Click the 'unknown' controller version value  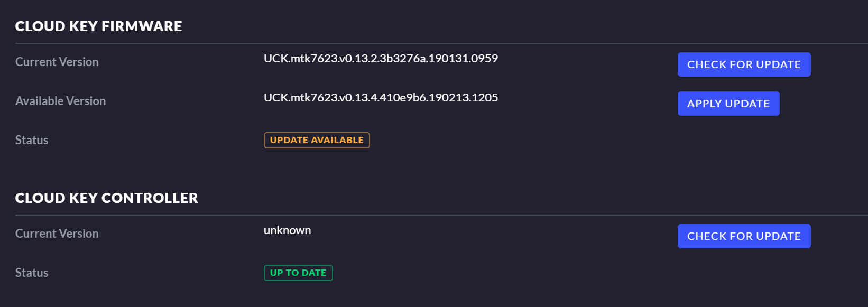287,230
